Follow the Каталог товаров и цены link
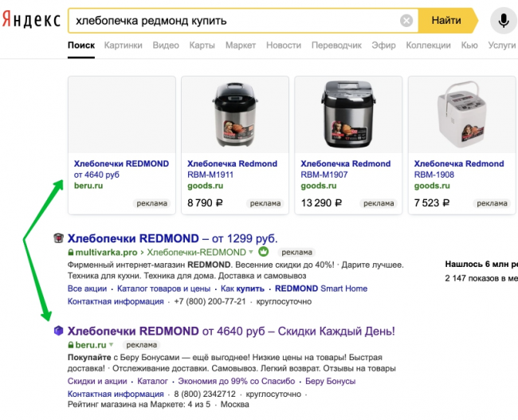The height and width of the screenshot is (420, 518). (163, 289)
